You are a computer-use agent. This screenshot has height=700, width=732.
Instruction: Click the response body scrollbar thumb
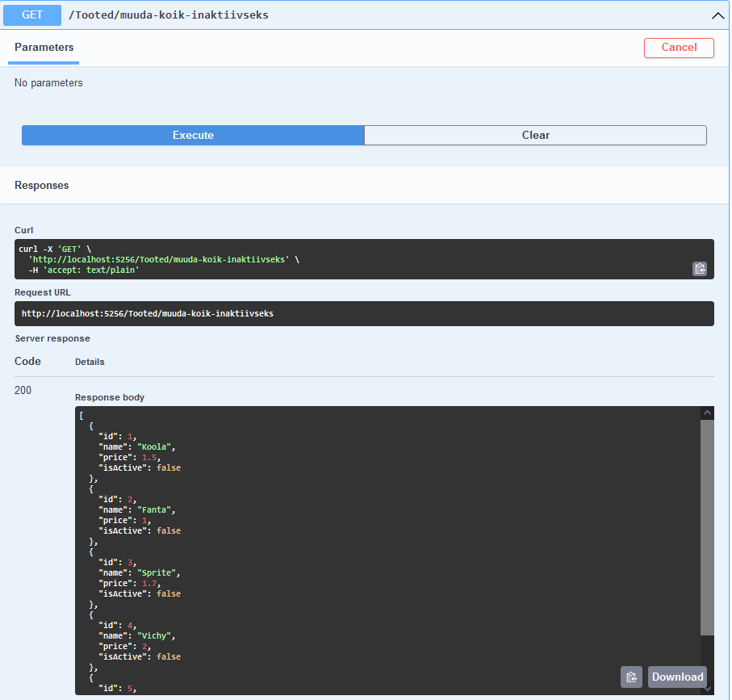point(707,527)
